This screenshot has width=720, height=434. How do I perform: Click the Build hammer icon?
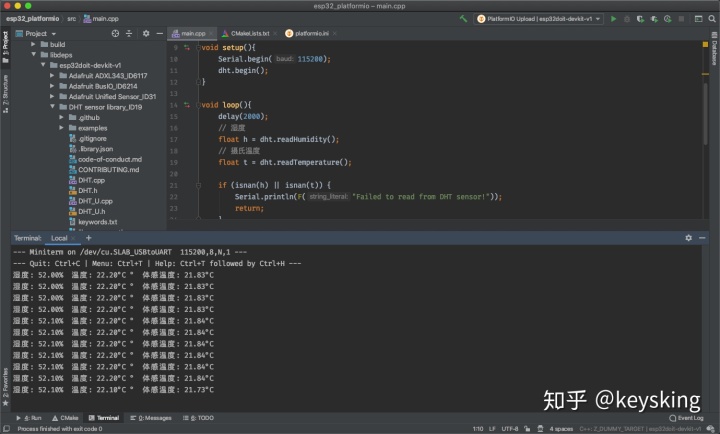tap(463, 19)
